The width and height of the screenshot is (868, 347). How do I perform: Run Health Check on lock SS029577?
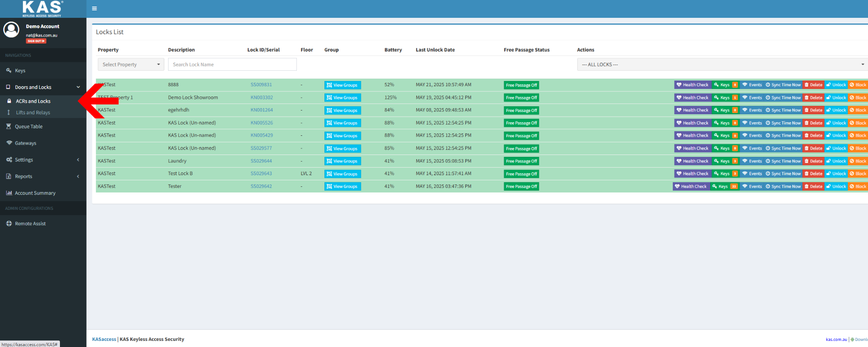click(x=692, y=148)
